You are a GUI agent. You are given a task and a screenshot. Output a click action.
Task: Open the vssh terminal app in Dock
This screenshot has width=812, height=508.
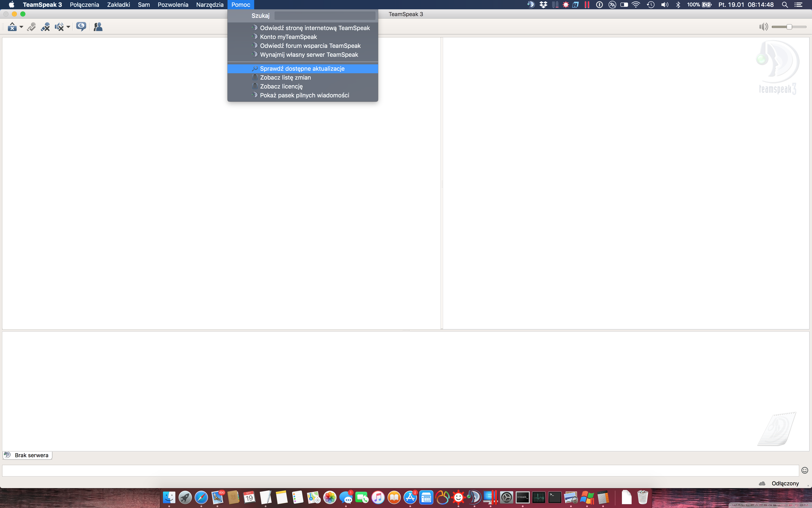[523, 497]
